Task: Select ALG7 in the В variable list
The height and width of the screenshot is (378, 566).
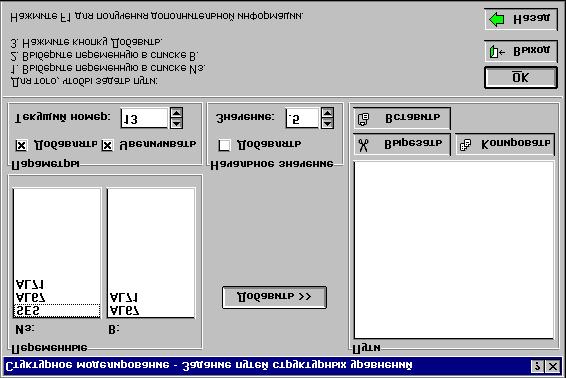Action: coord(151,310)
